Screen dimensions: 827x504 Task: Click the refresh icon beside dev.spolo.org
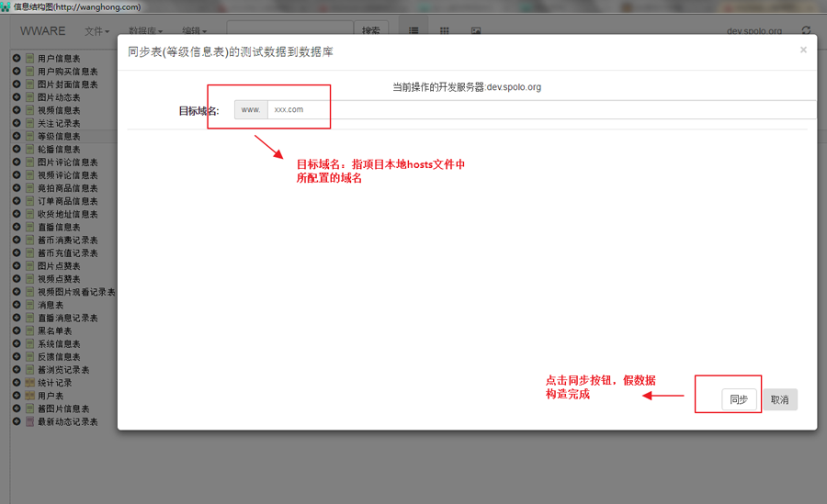click(x=806, y=30)
